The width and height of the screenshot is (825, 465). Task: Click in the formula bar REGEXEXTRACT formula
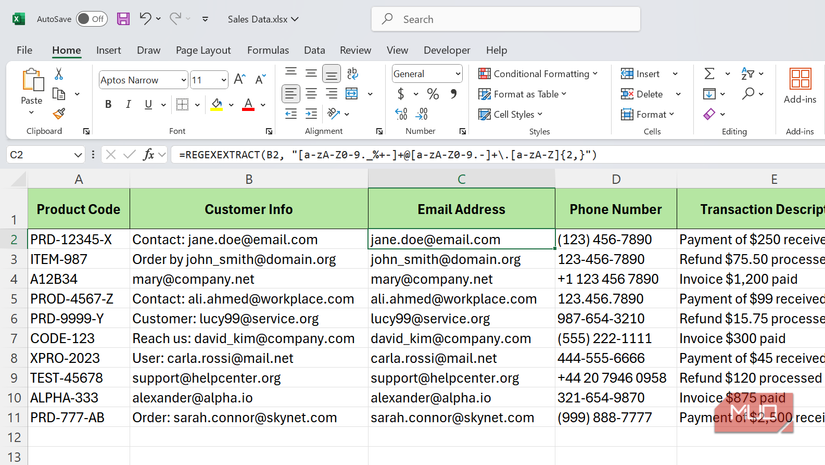click(388, 155)
